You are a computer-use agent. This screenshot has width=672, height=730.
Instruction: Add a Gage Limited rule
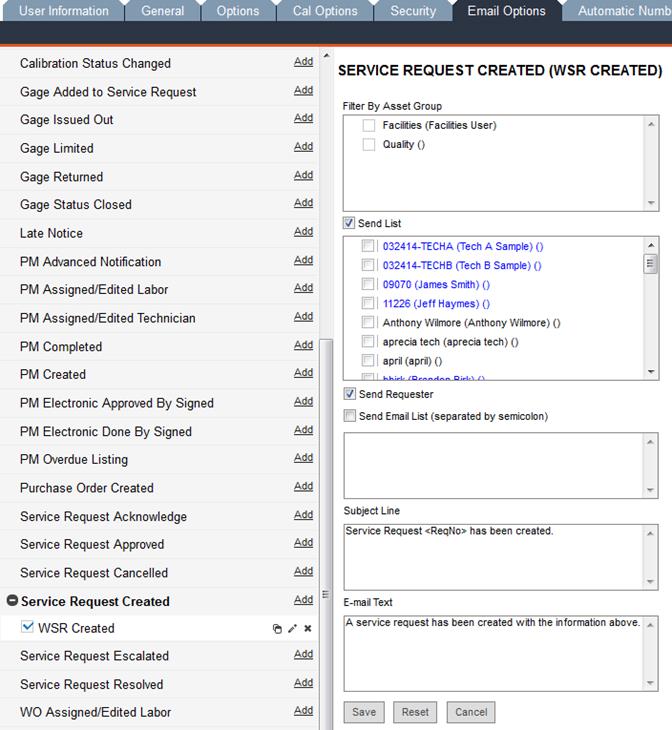(x=304, y=147)
